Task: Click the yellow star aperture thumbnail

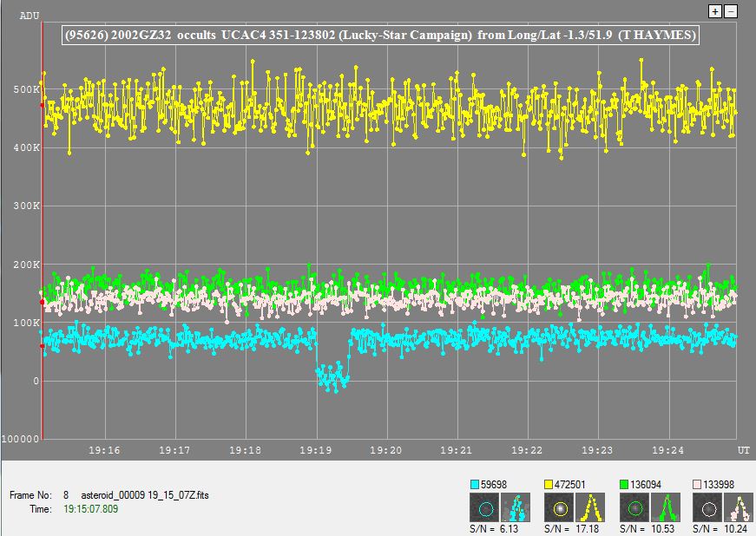Action: click(560, 507)
